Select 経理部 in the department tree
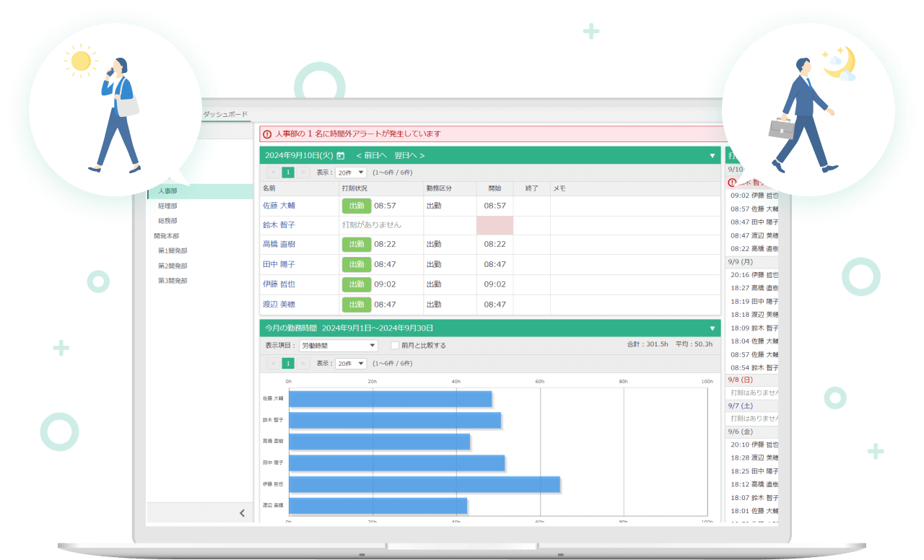The width and height of the screenshot is (924, 560). tap(167, 206)
